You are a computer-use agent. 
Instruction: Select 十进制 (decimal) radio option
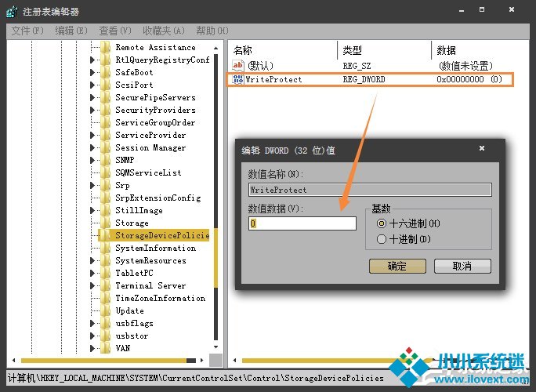[382, 239]
